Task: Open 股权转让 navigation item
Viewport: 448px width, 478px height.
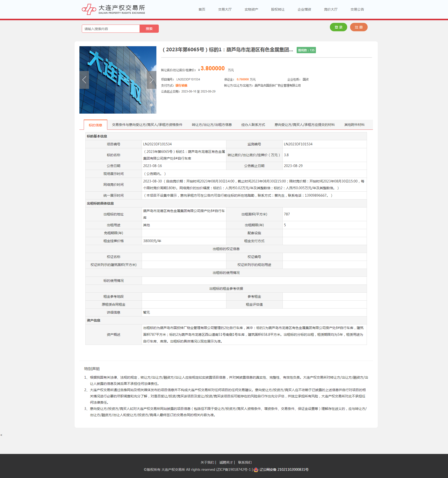Action: [x=278, y=9]
